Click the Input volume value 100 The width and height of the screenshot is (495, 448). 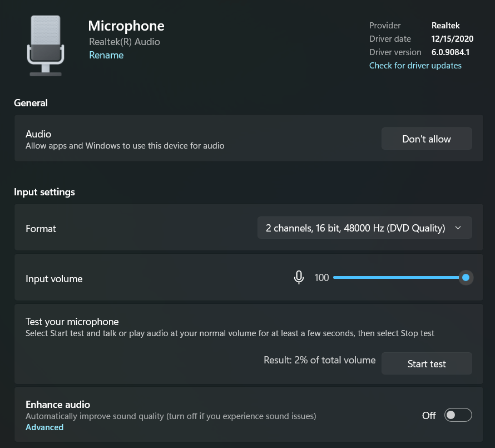coord(321,277)
